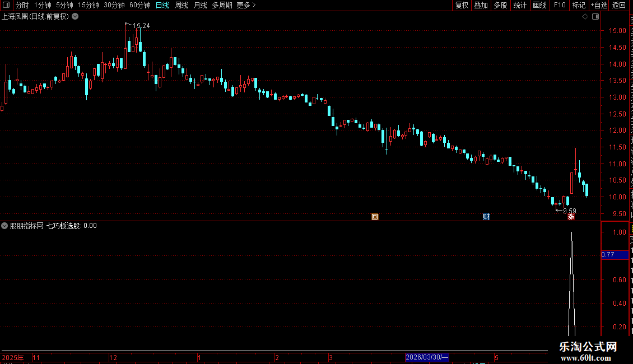633x364 pixels.
Task: Click the 复权 button
Action: click(x=462, y=5)
